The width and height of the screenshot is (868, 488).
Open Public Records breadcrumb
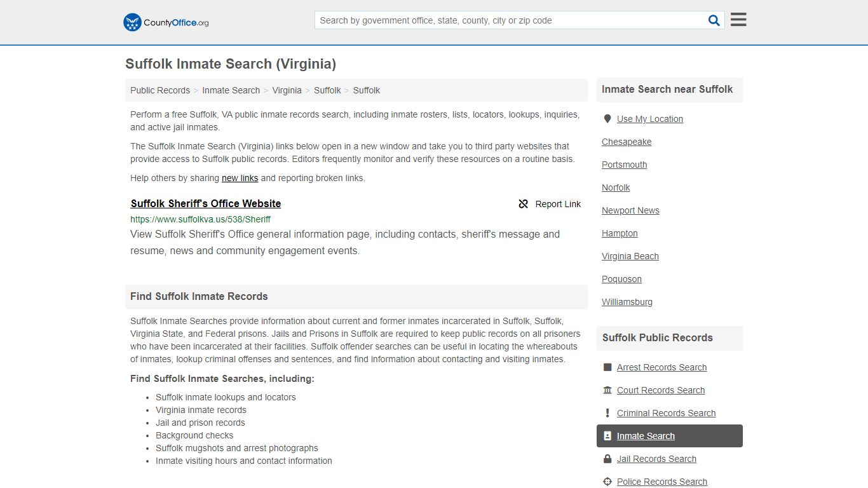point(160,90)
